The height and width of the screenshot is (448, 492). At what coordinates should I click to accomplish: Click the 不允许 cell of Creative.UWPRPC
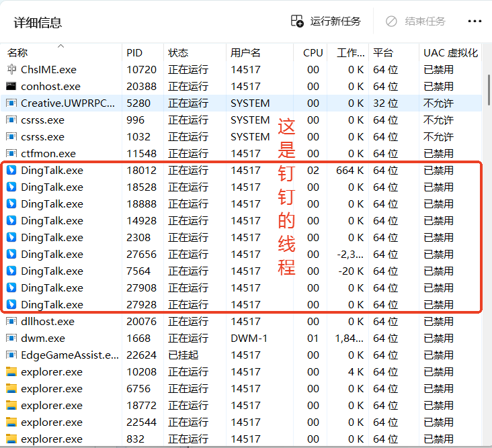tap(438, 103)
